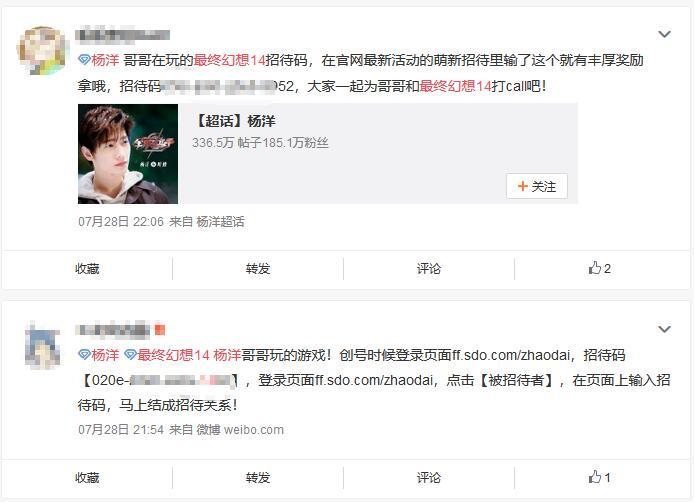Image resolution: width=694 pixels, height=502 pixels.
Task: Like the second post with thumbs-up icon
Action: (599, 477)
